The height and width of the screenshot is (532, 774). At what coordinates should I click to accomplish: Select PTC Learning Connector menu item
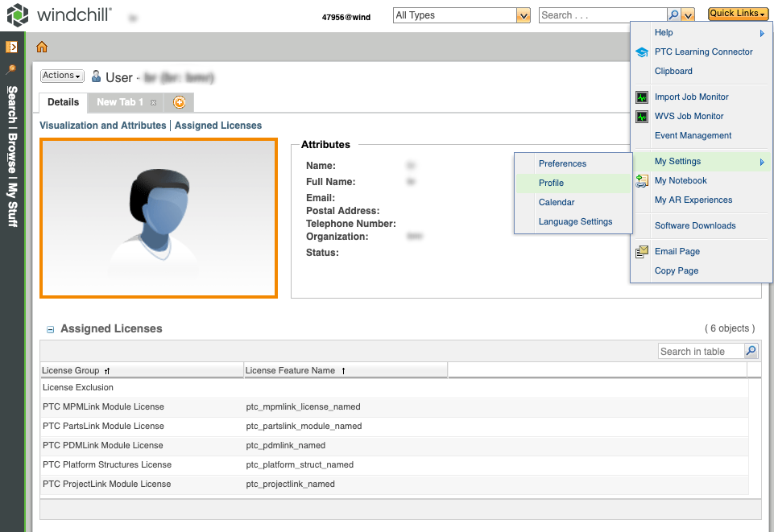(703, 52)
